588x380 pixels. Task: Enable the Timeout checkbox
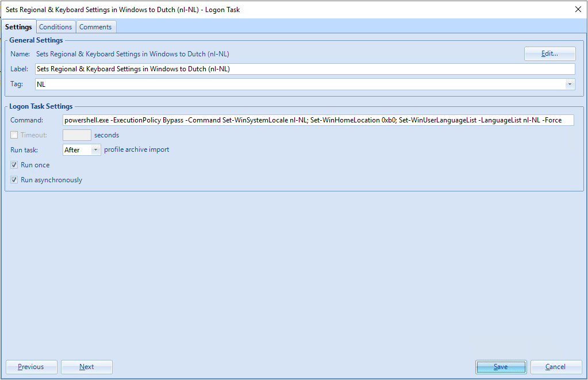point(14,135)
